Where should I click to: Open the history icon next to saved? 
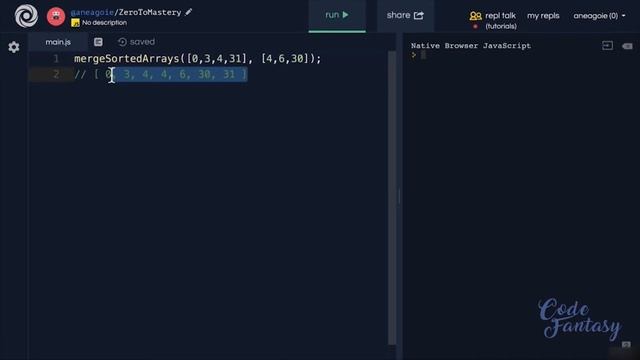(x=122, y=42)
